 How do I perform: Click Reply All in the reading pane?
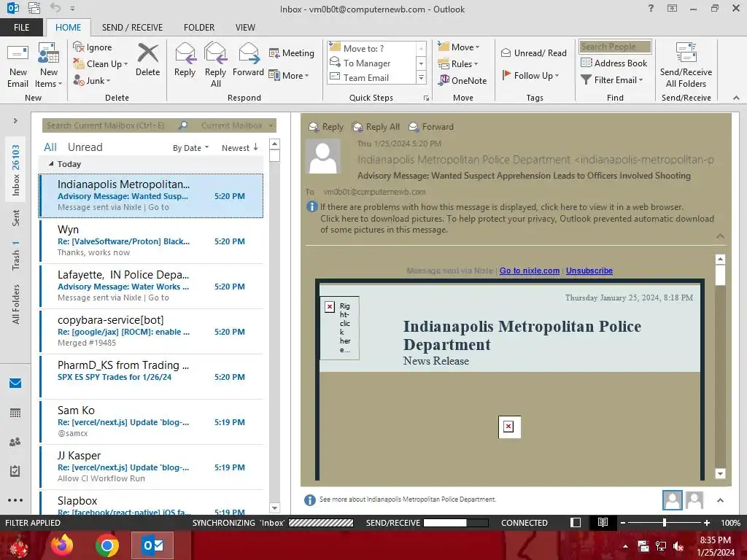pos(376,127)
